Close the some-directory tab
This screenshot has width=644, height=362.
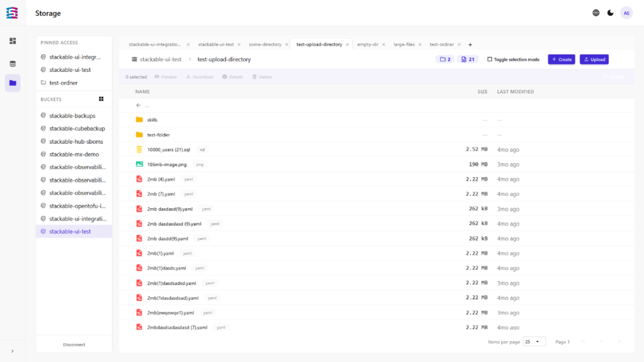tap(287, 45)
